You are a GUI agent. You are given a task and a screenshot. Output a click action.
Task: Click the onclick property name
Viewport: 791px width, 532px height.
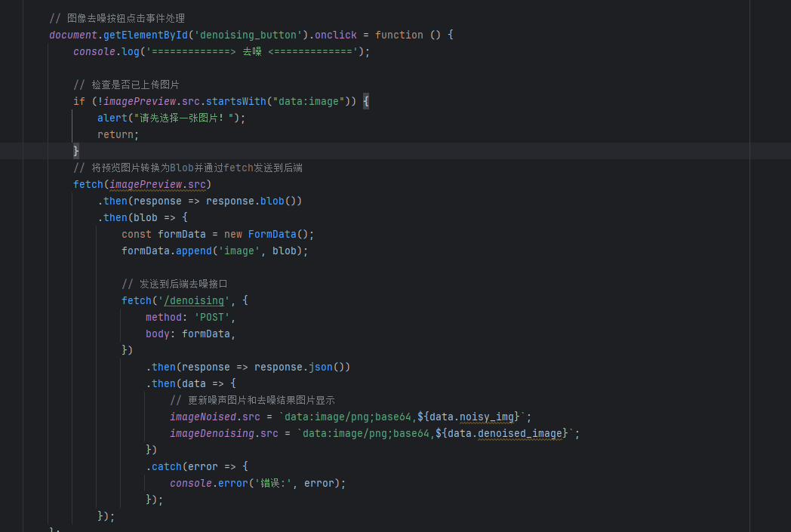(335, 35)
